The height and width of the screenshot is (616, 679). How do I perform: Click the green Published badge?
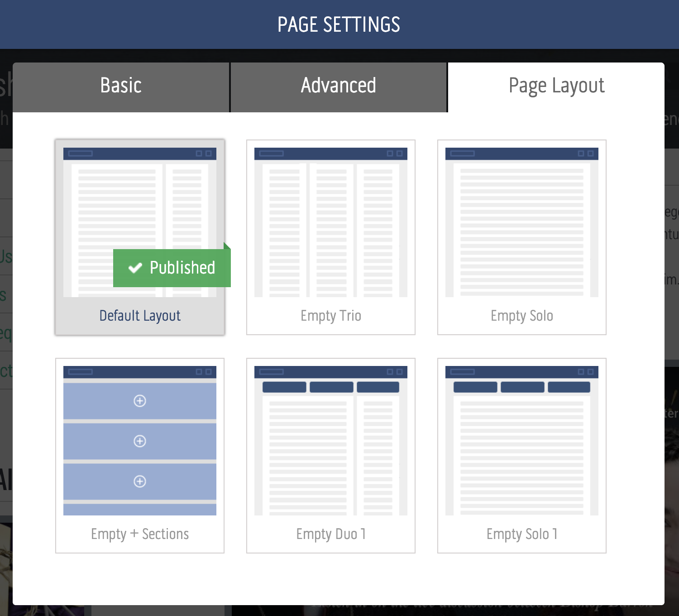[172, 268]
